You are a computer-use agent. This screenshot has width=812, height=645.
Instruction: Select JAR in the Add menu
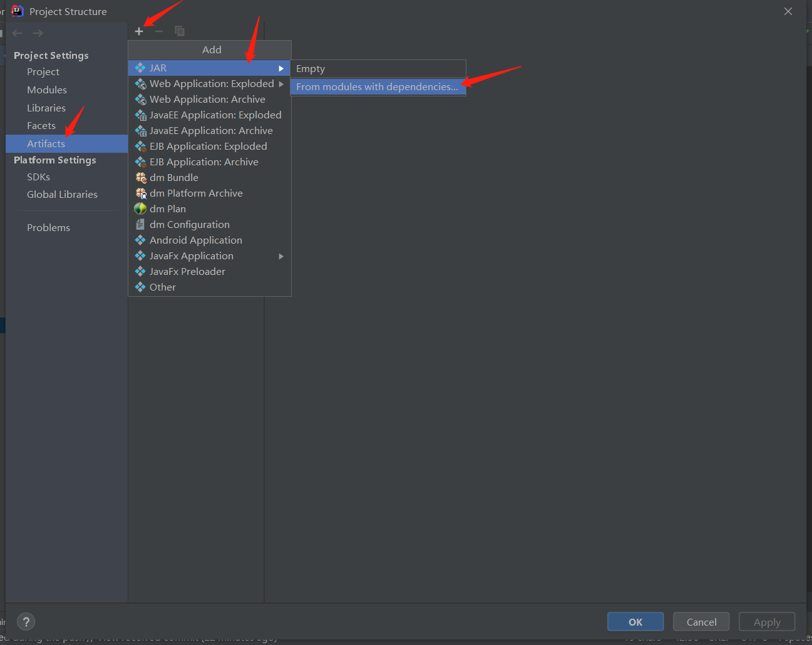click(209, 68)
